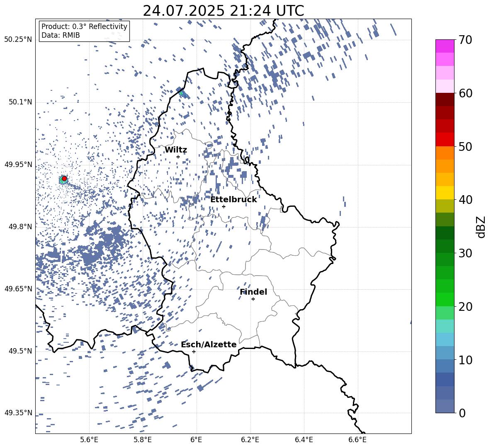Click the 49.65°N latitude label
Image resolution: width=491 pixels, height=448 pixels.
coord(18,288)
